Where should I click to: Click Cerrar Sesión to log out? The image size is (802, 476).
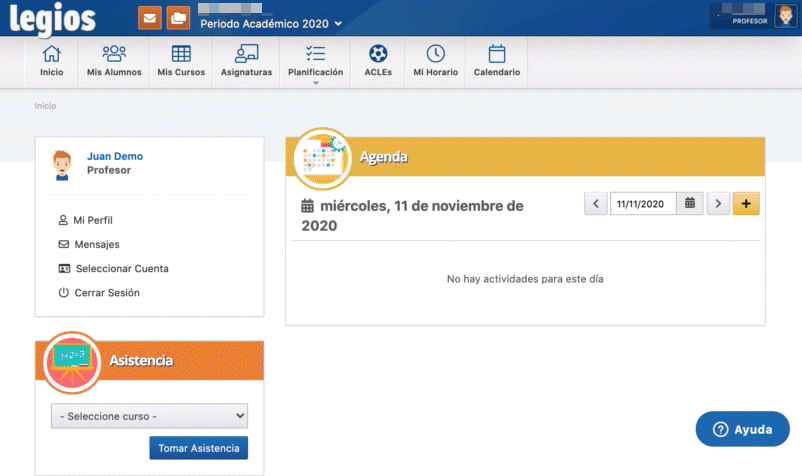pyautogui.click(x=99, y=292)
